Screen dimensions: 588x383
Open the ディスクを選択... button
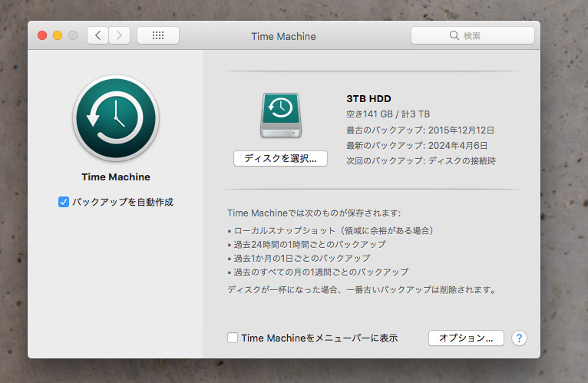tap(280, 158)
